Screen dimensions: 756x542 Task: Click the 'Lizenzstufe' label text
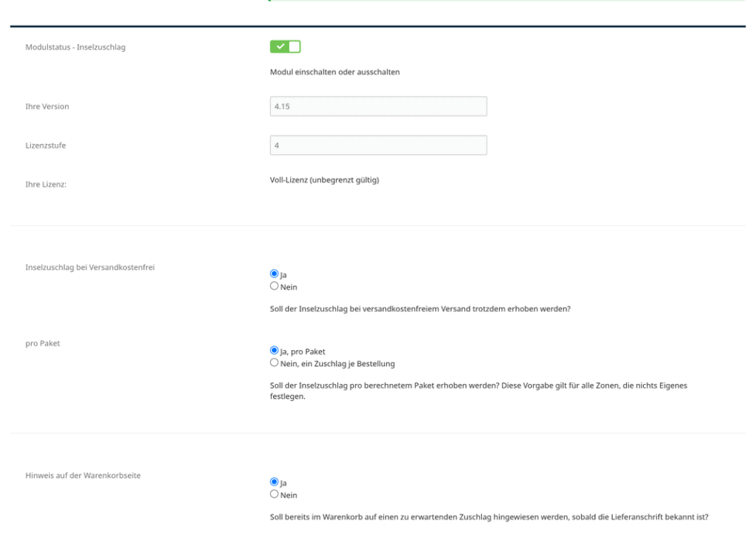click(x=46, y=146)
